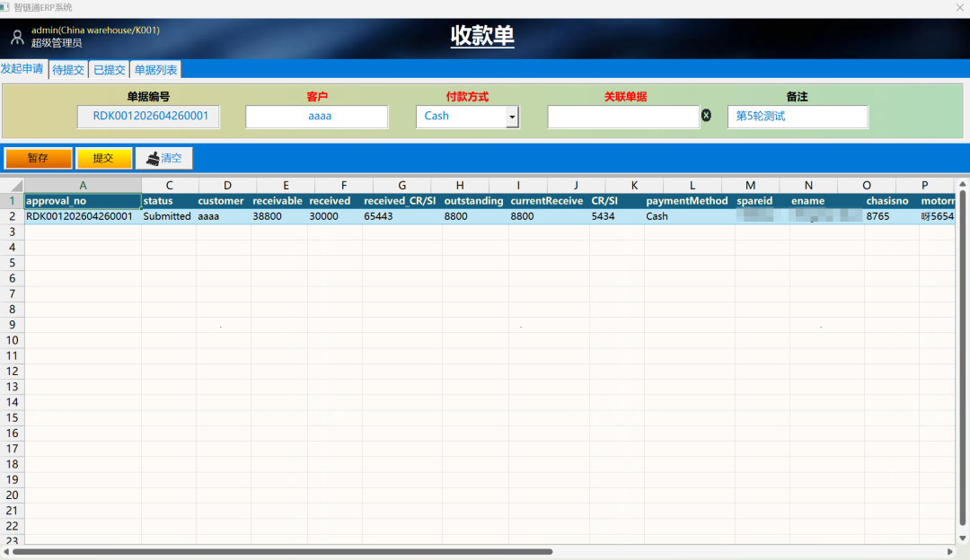Click the 65443 cell
Image resolution: width=970 pixels, height=560 pixels.
pyautogui.click(x=402, y=216)
